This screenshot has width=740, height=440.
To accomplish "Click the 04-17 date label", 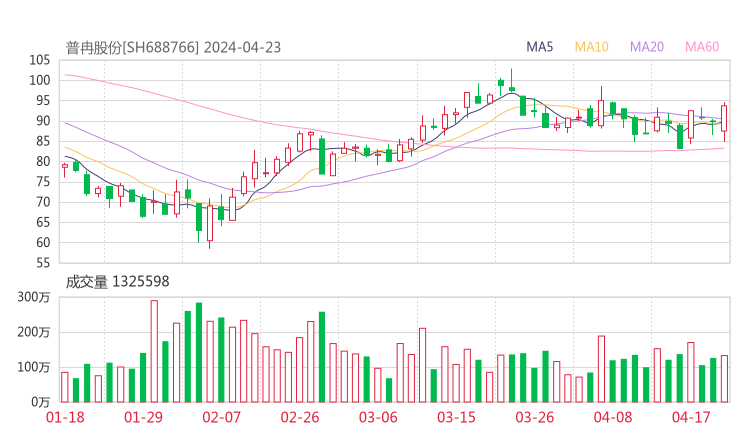I will point(691,417).
